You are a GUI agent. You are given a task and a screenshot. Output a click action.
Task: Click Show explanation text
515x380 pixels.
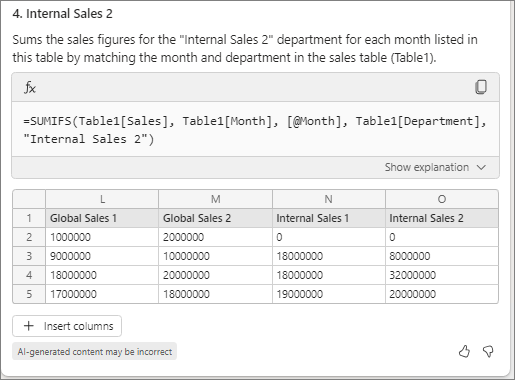[427, 167]
